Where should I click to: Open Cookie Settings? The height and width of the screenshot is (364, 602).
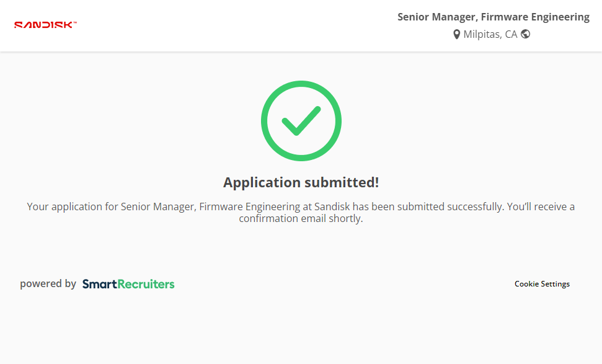pos(542,284)
